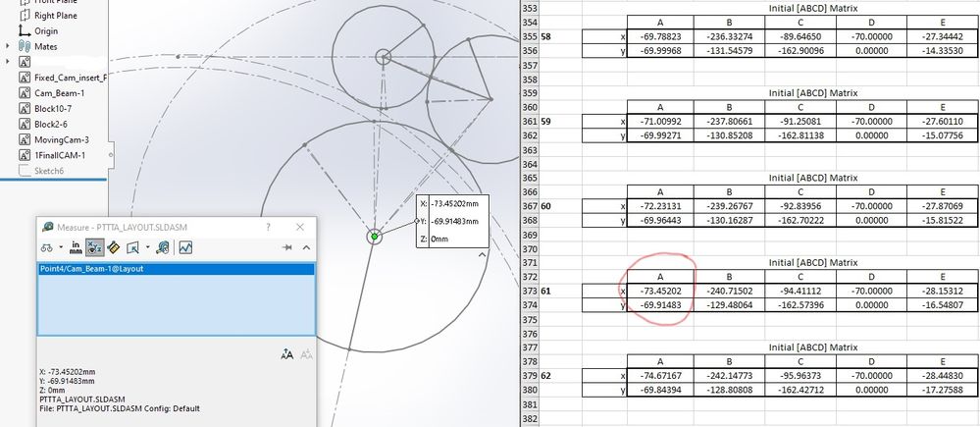Increase font size in Measure results

[x=286, y=354]
